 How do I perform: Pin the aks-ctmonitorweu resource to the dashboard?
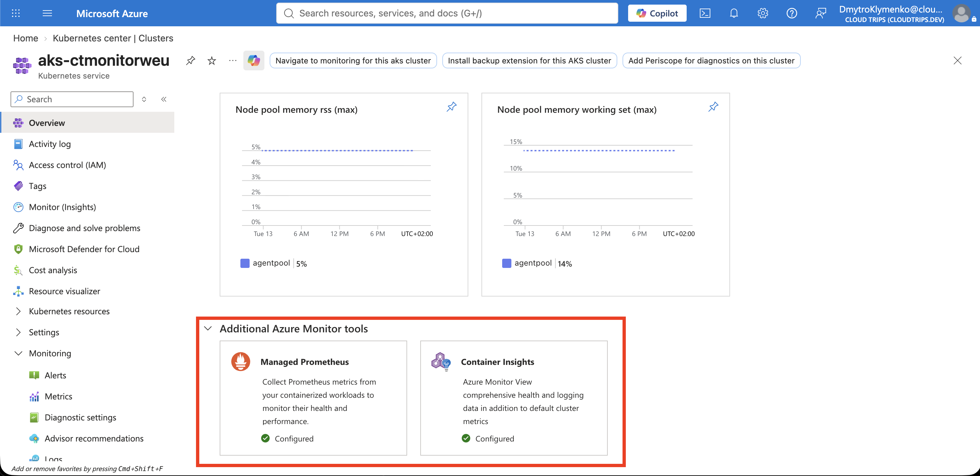pos(191,60)
